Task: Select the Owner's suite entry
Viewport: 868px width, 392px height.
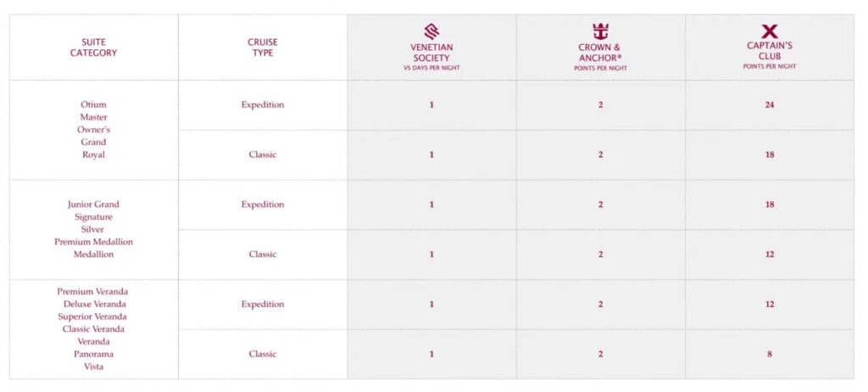Action: [94, 130]
